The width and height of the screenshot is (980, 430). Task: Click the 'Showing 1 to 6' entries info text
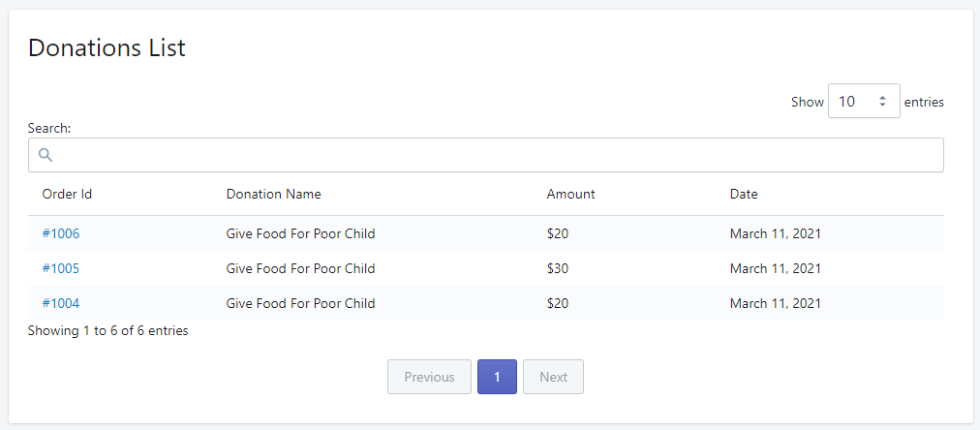tap(107, 330)
